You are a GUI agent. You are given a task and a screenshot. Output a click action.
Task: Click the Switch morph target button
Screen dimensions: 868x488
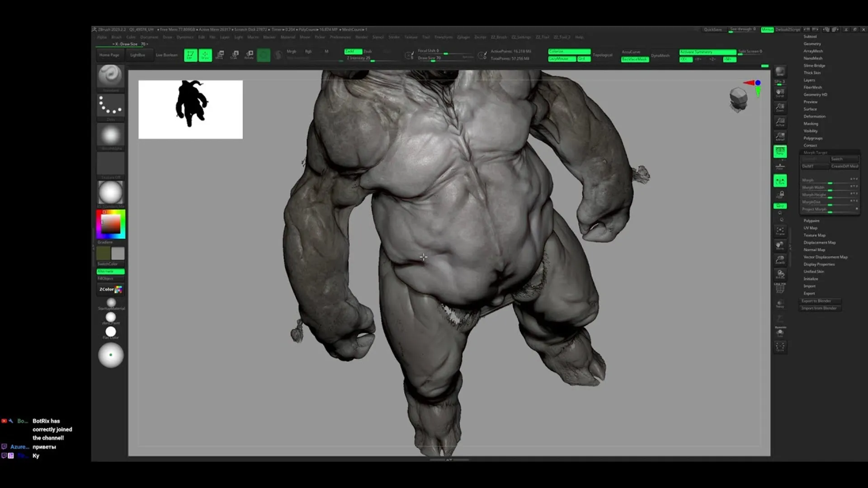(844, 159)
